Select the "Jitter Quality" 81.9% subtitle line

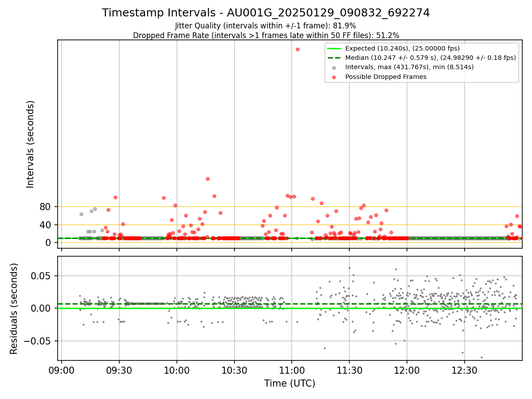click(x=266, y=26)
